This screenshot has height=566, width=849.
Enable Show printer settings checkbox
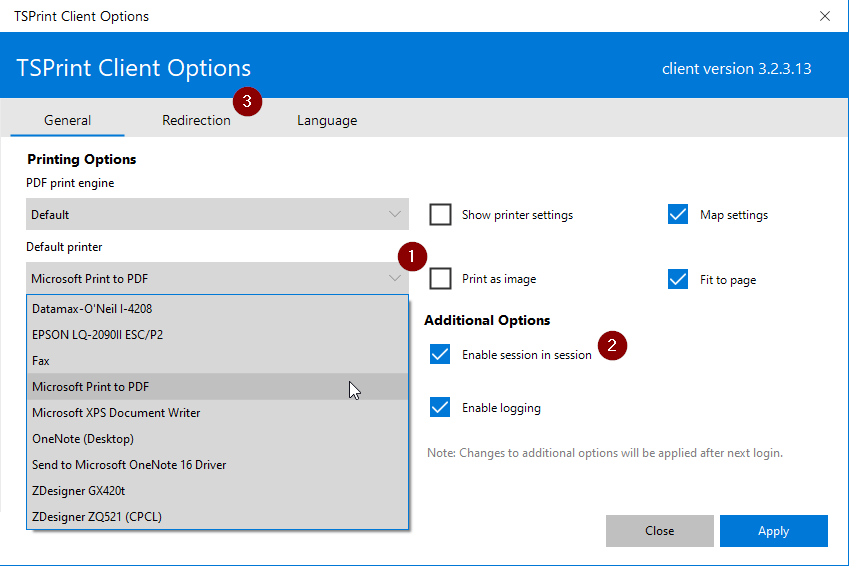click(x=440, y=214)
